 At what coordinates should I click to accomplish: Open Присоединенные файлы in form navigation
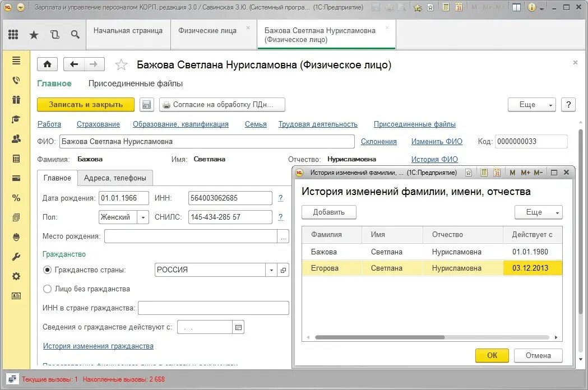(136, 83)
